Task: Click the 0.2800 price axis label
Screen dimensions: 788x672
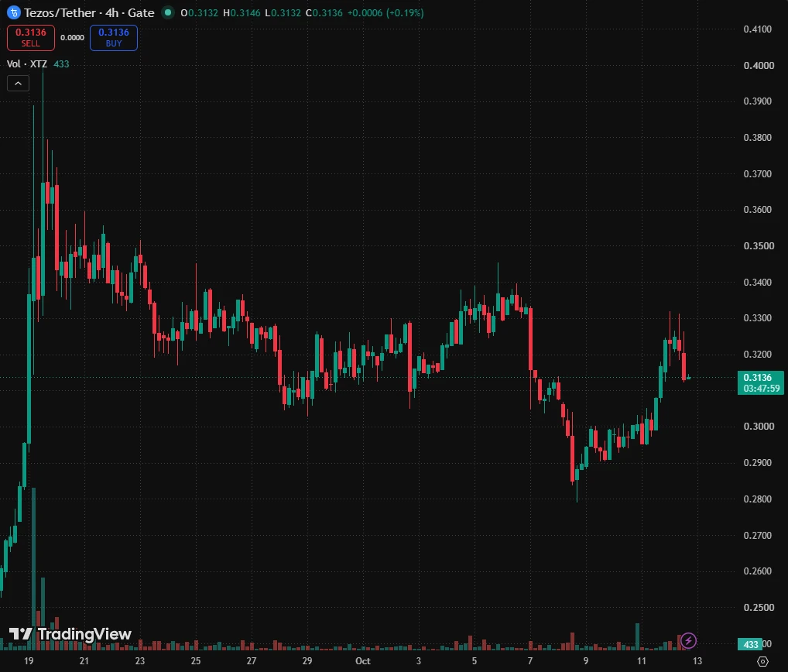Action: tap(757, 499)
